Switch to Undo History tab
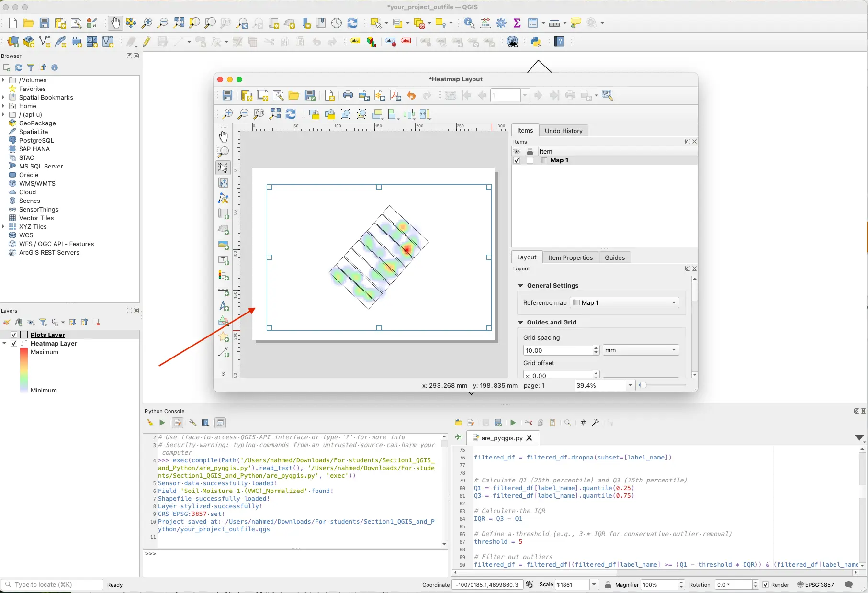 pyautogui.click(x=564, y=131)
